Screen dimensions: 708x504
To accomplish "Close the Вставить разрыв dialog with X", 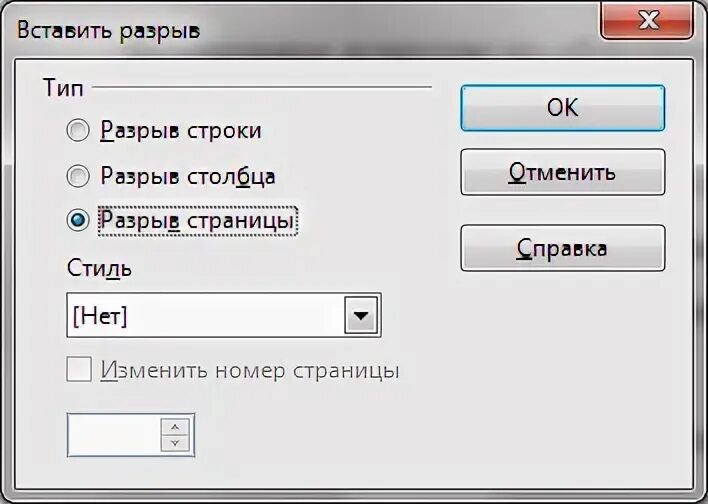I will tap(649, 20).
